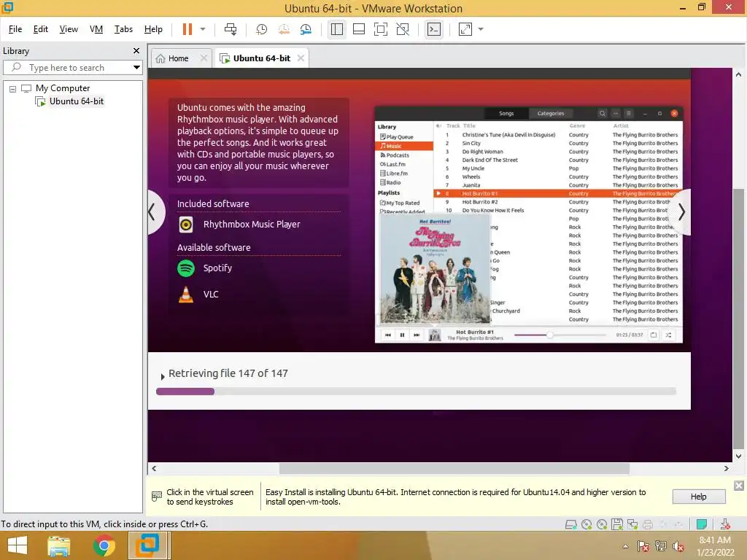Open the message log note icon
This screenshot has width=747, height=560.
tap(701, 524)
